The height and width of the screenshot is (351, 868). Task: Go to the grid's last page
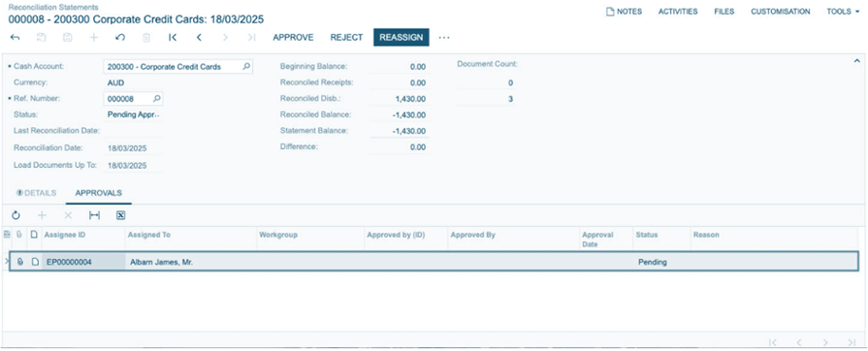coord(852,342)
